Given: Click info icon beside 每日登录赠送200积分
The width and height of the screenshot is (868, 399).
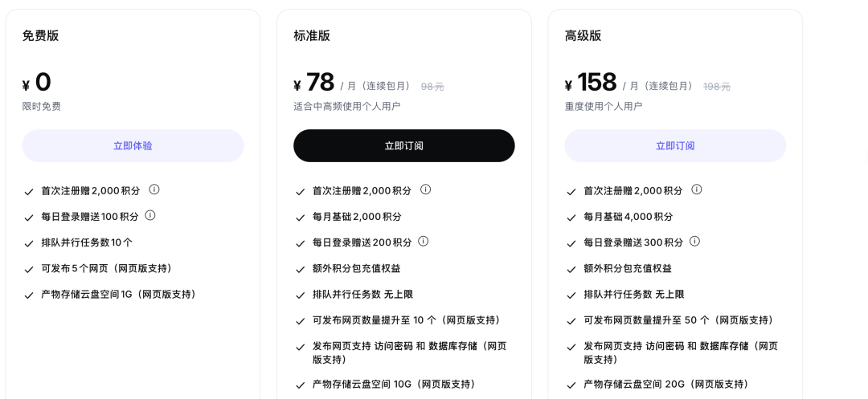Looking at the screenshot, I should pos(424,242).
